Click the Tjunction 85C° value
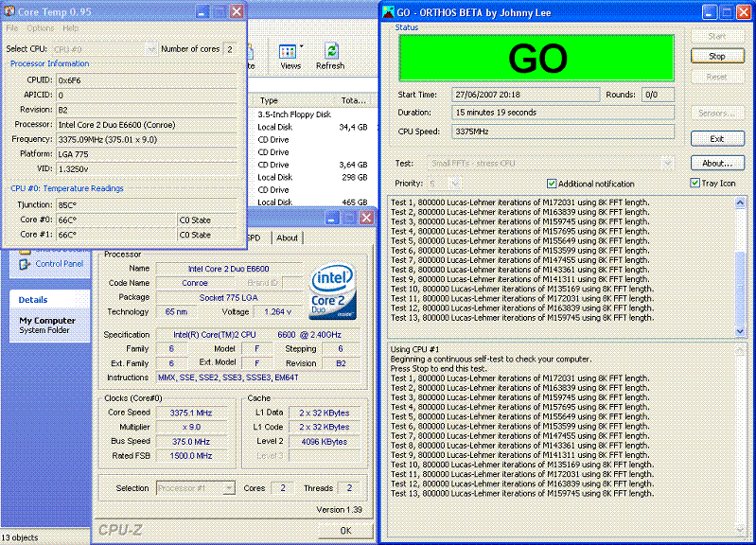This screenshot has height=545, width=756. coord(146,205)
